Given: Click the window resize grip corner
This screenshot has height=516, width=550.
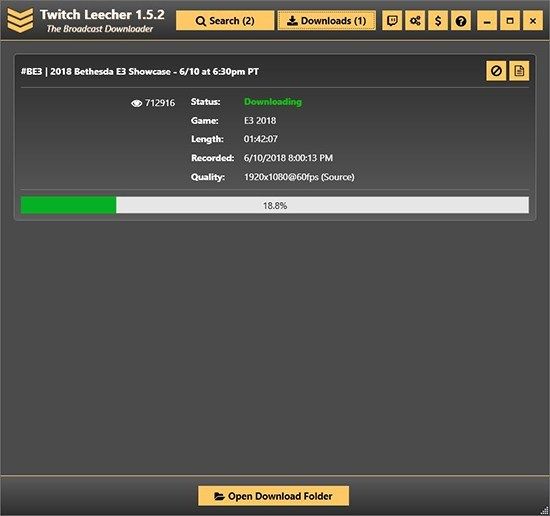Looking at the screenshot, I should tap(545, 511).
